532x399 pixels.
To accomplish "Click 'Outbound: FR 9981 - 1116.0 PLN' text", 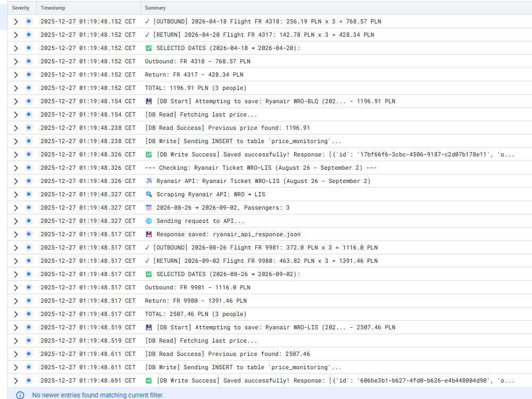I will click(197, 287).
